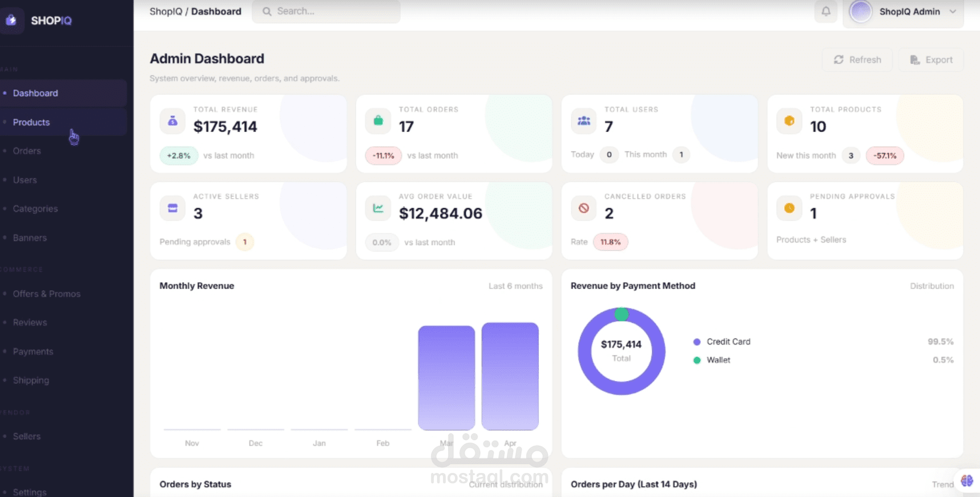Click the Wallet green legend dot
This screenshot has height=497, width=980.
point(697,360)
